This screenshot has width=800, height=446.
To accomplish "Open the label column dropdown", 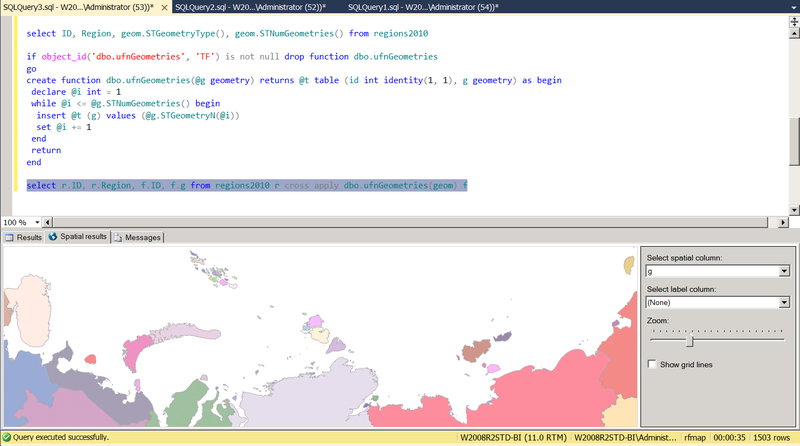I will click(x=784, y=303).
